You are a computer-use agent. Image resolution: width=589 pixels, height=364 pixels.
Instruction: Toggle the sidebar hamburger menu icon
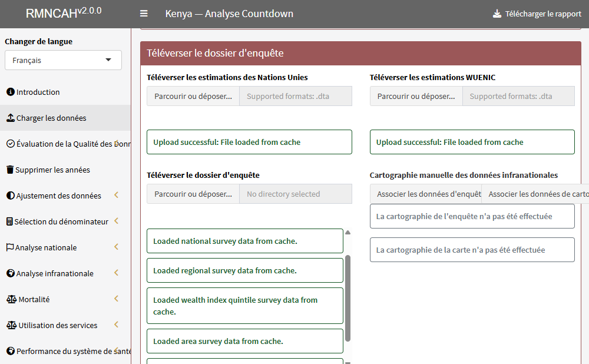coord(144,14)
